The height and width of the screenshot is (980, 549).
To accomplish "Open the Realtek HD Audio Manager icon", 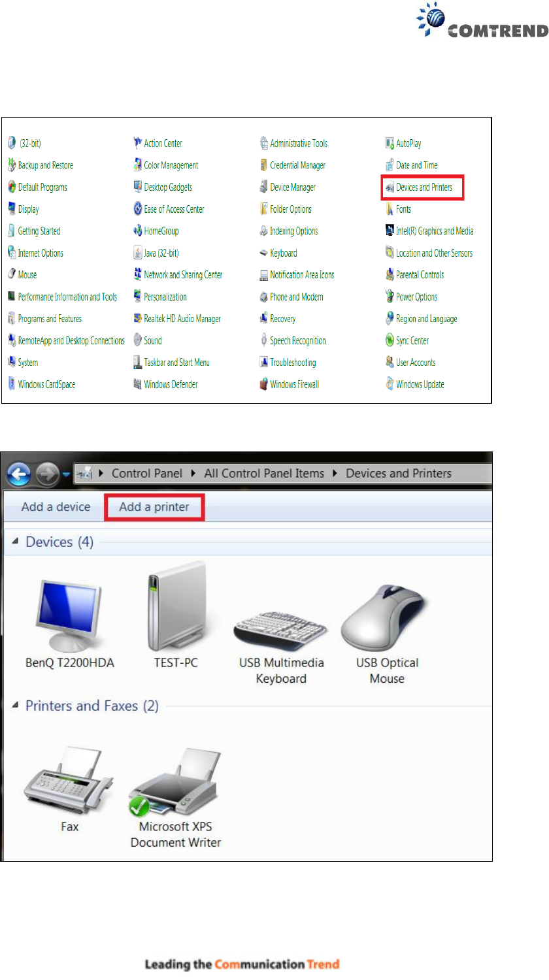I will point(138,319).
